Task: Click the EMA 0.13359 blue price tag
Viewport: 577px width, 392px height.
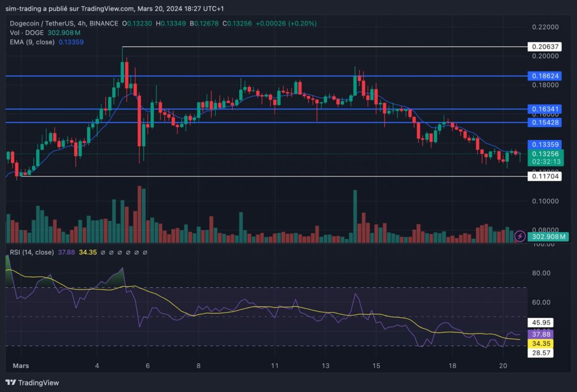Action: click(545, 145)
